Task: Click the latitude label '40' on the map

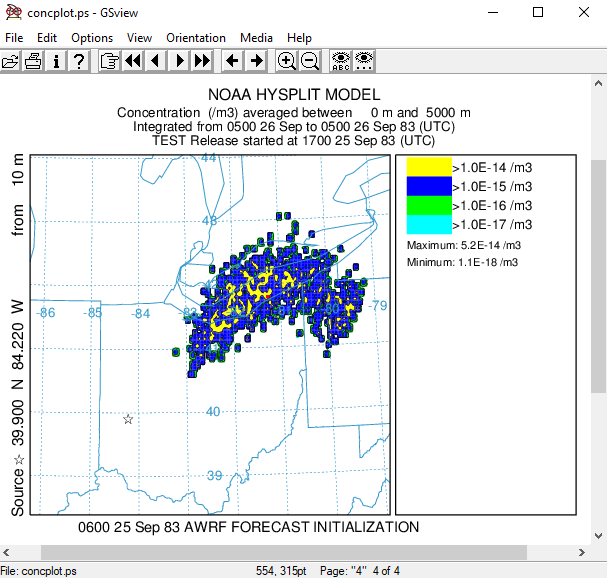Action: pyautogui.click(x=213, y=412)
